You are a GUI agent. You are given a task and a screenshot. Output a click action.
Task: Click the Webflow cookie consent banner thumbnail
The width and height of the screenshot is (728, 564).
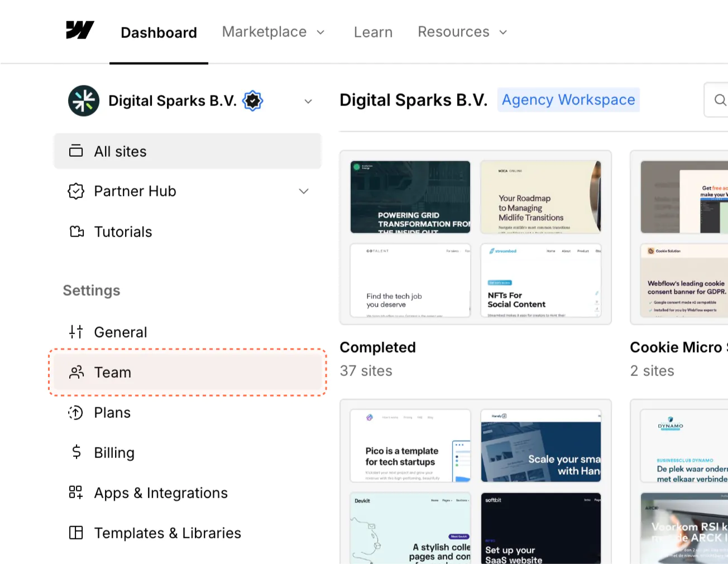click(x=684, y=280)
